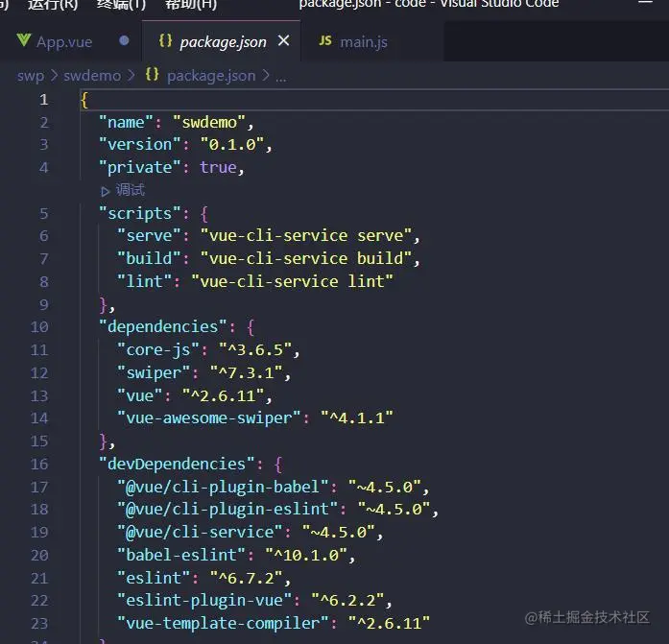669x644 pixels.
Task: Click the "core-js" key
Action: [157, 350]
